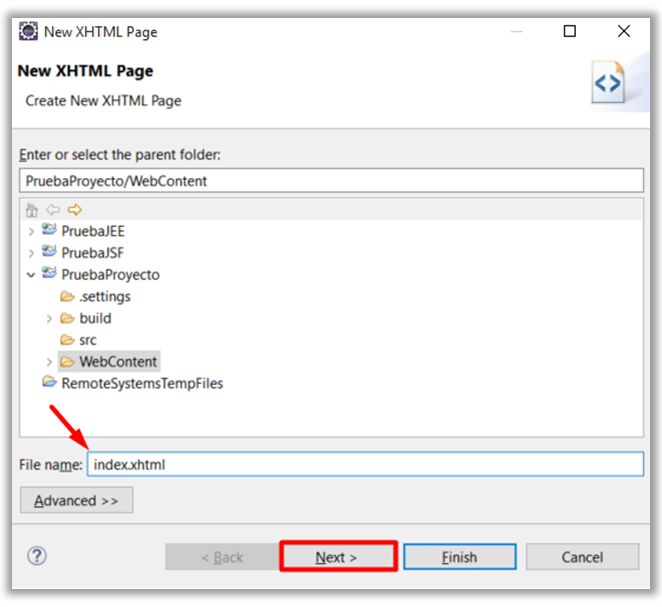Screen dimensions: 662x607
Task: Cancel the New XHTML Page wizard
Action: [582, 557]
